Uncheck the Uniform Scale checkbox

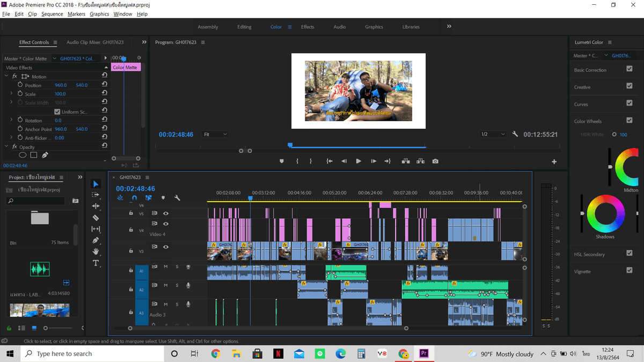click(57, 112)
